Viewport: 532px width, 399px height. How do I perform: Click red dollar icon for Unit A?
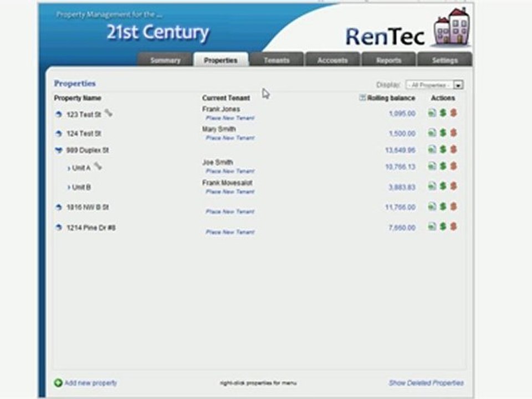pos(454,166)
